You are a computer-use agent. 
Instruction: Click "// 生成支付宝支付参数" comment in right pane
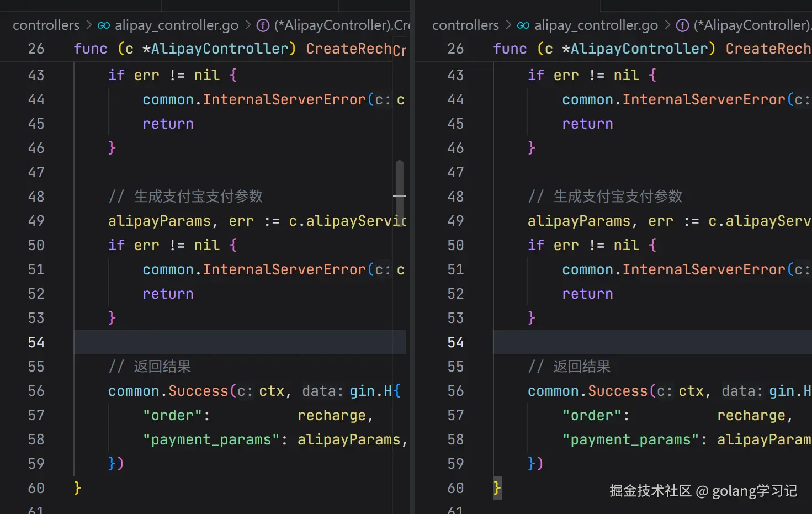605,197
